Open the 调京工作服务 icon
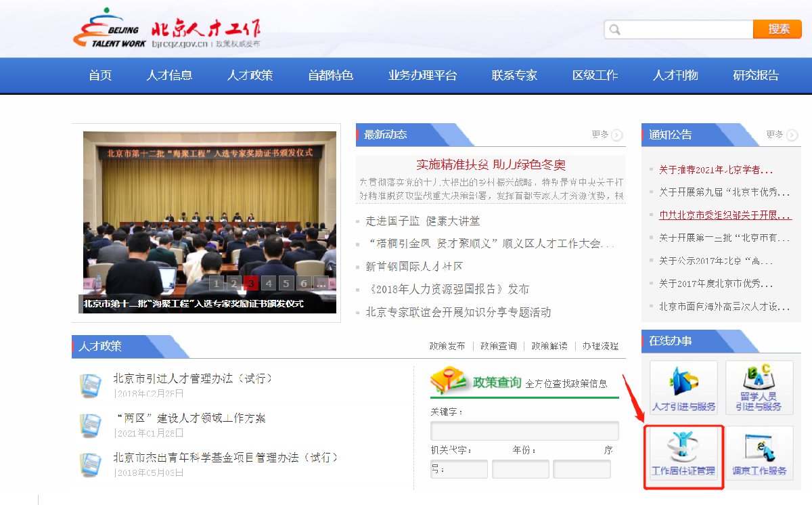 point(759,453)
